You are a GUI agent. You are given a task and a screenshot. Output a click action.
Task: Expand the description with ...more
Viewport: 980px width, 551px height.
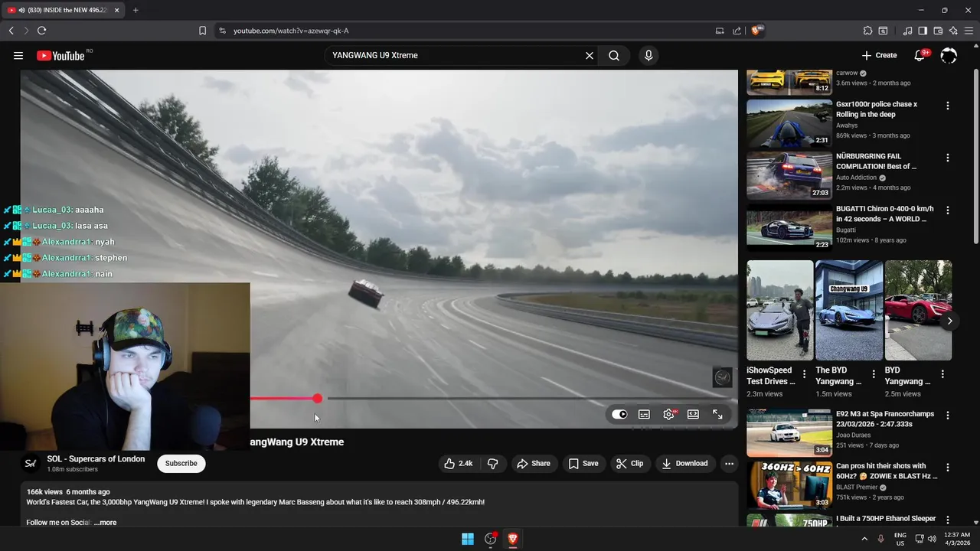pyautogui.click(x=106, y=523)
